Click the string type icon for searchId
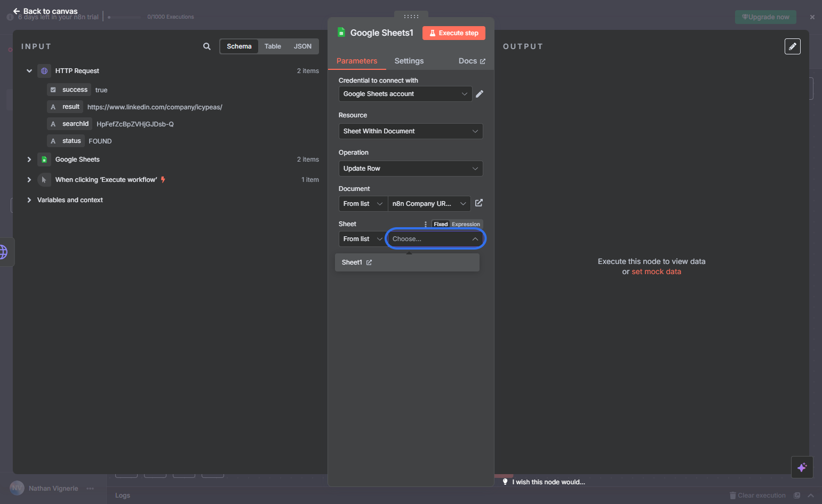822x504 pixels. [x=53, y=124]
